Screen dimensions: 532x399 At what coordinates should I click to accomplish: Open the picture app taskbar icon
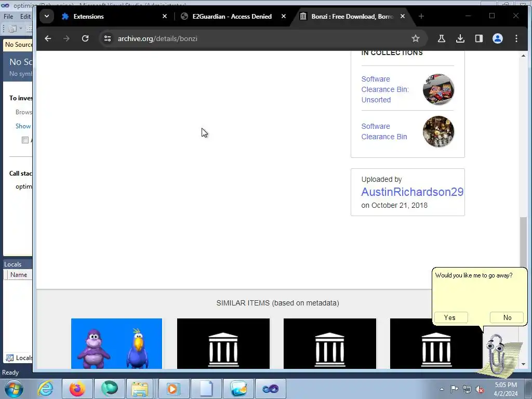pos(238,389)
